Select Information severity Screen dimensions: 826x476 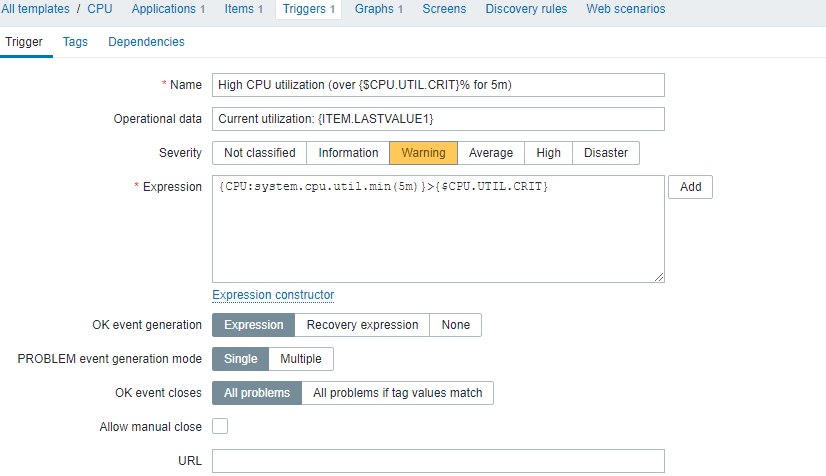348,153
